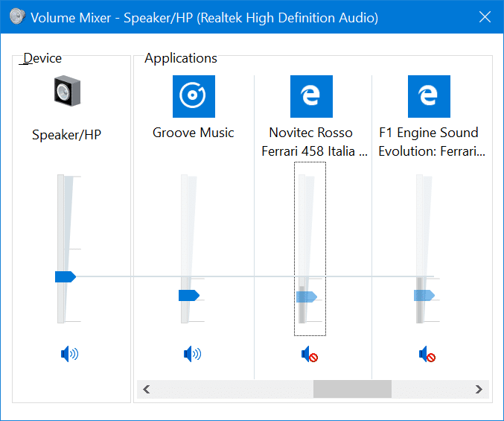504x421 pixels.
Task: Click the speaker icon in the title bar
Action: (17, 16)
